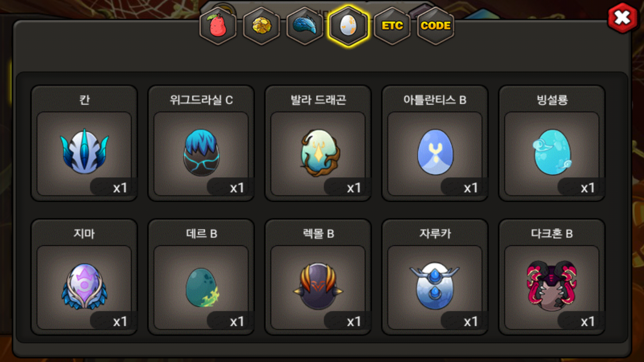Choose the 발라 드래곤 egg
Image resolution: width=644 pixels, height=362 pixels.
(x=318, y=153)
